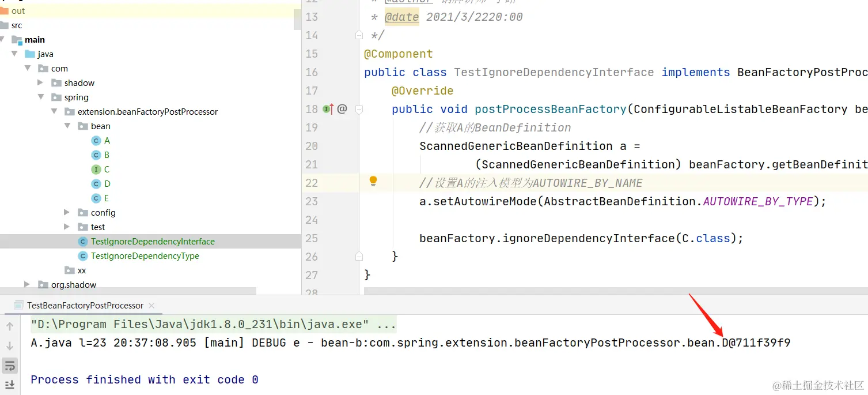Toggle soft-wrap in the Run console

tap(10, 366)
